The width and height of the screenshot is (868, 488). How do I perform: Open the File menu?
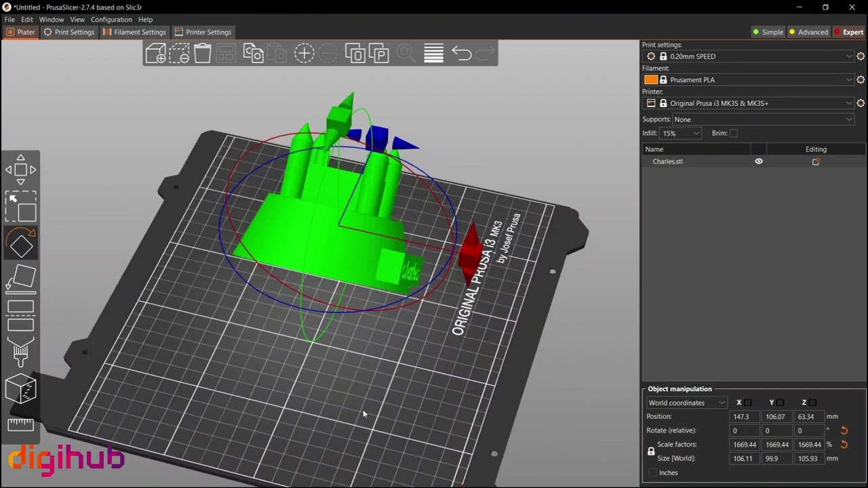9,20
